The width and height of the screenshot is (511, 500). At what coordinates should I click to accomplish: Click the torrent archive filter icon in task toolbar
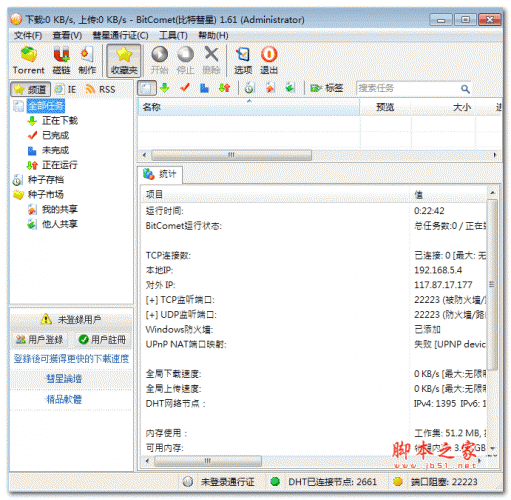(x=249, y=88)
